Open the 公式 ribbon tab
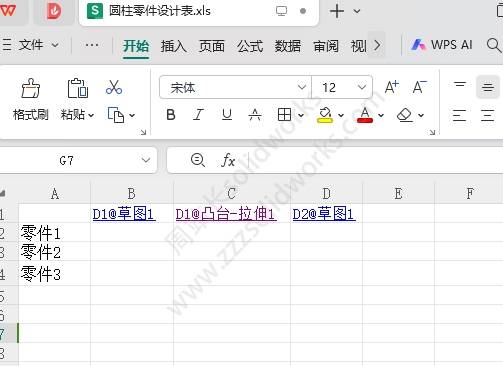Viewport: 503px width, 366px height. click(250, 46)
